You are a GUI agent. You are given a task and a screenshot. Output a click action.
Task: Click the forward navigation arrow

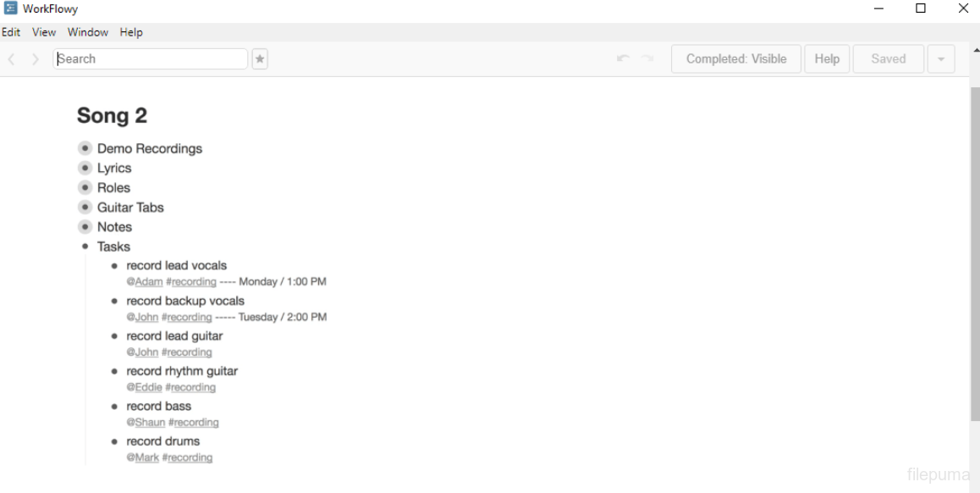(x=36, y=59)
